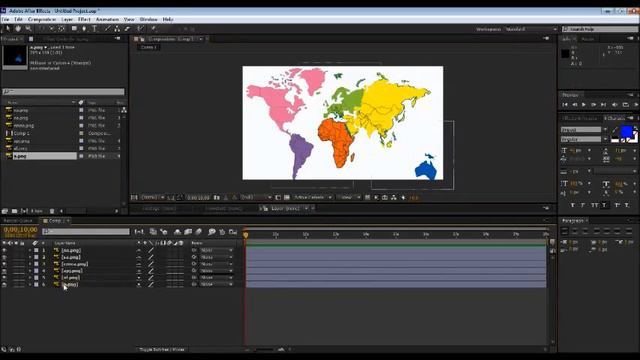Open blue fill color swatch in Character
640x360 pixels.
coord(626,131)
